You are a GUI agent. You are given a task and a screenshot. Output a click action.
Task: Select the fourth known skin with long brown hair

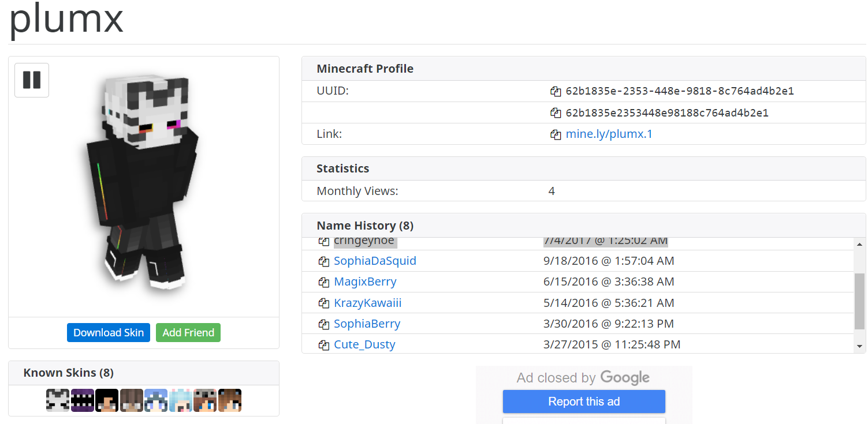click(x=132, y=400)
